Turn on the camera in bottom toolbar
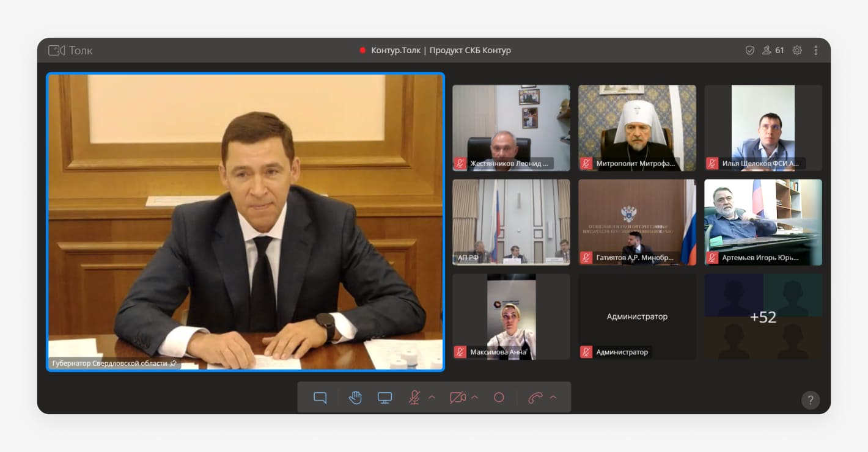Viewport: 868px width, 452px height. [457, 398]
